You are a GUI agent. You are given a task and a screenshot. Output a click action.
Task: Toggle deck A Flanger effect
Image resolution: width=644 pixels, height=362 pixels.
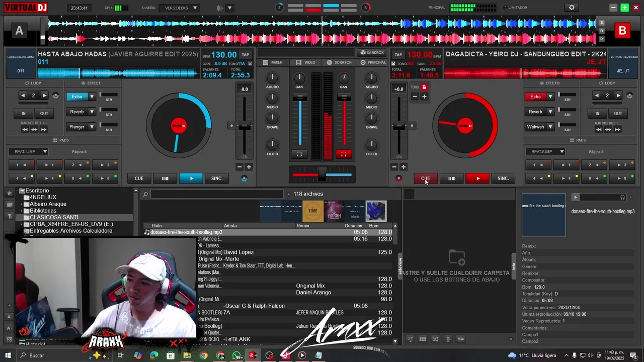click(x=77, y=127)
